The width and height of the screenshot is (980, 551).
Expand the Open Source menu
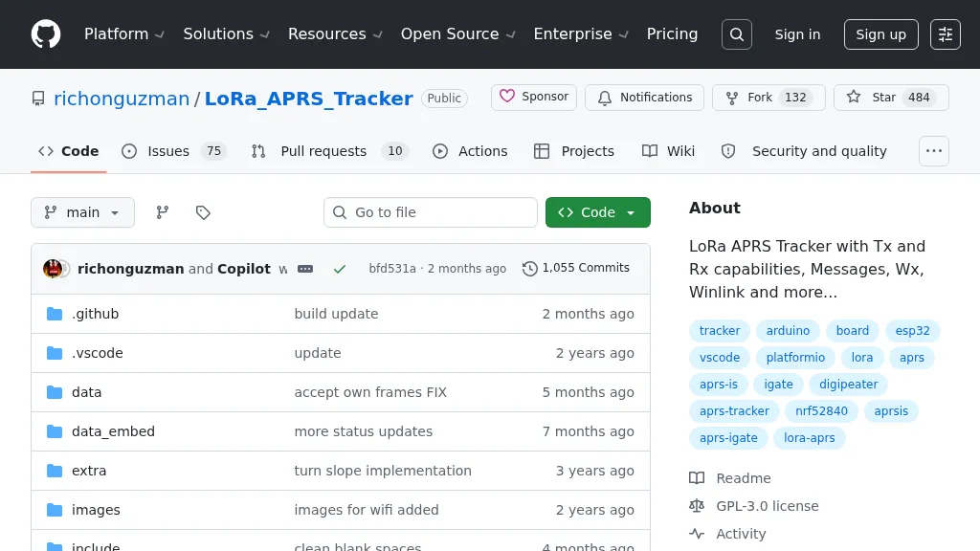458,34
